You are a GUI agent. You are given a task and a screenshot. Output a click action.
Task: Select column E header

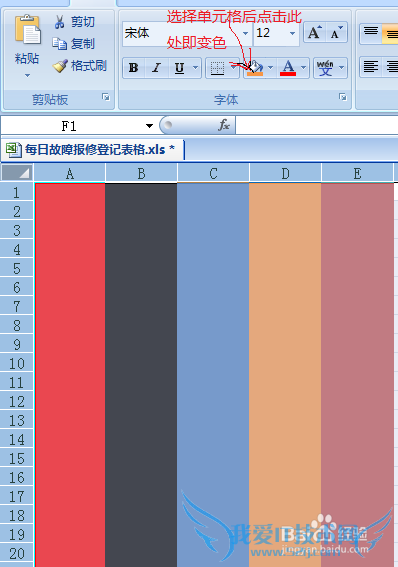pos(357,174)
